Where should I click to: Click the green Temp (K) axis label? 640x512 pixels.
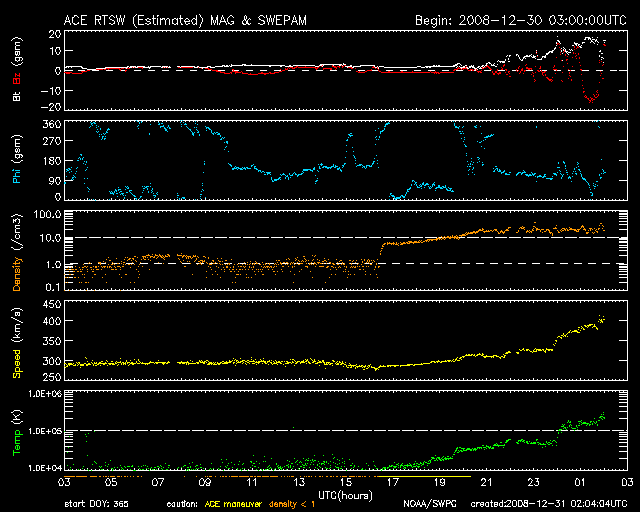(17, 432)
